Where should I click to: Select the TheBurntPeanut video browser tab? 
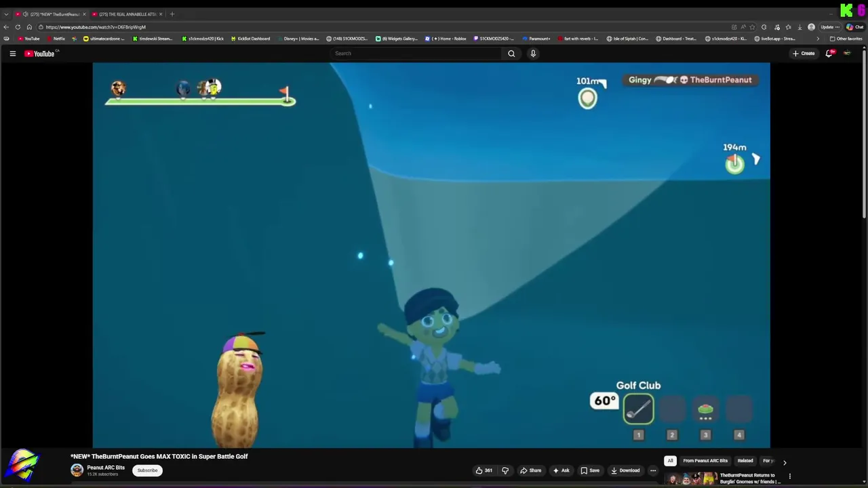click(x=51, y=14)
